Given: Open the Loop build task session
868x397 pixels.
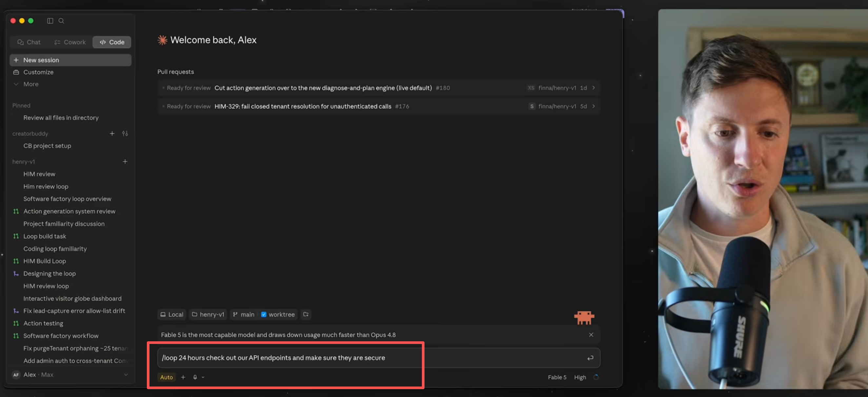Looking at the screenshot, I should coord(45,236).
